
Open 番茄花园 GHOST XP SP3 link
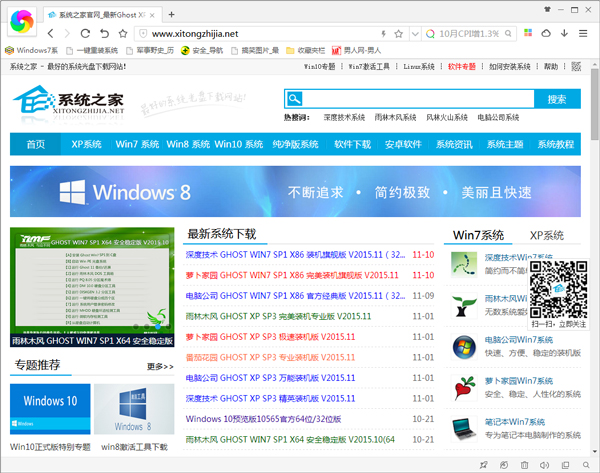pyautogui.click(x=270, y=357)
